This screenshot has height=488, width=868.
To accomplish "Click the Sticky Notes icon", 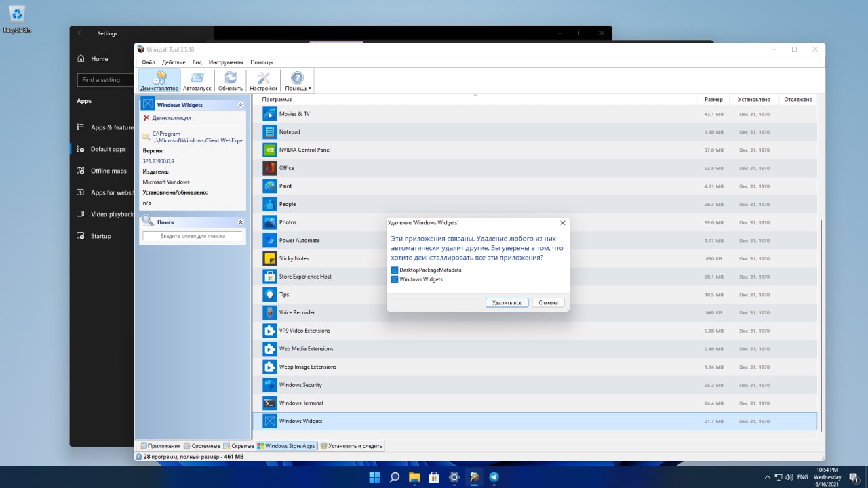I will (269, 258).
